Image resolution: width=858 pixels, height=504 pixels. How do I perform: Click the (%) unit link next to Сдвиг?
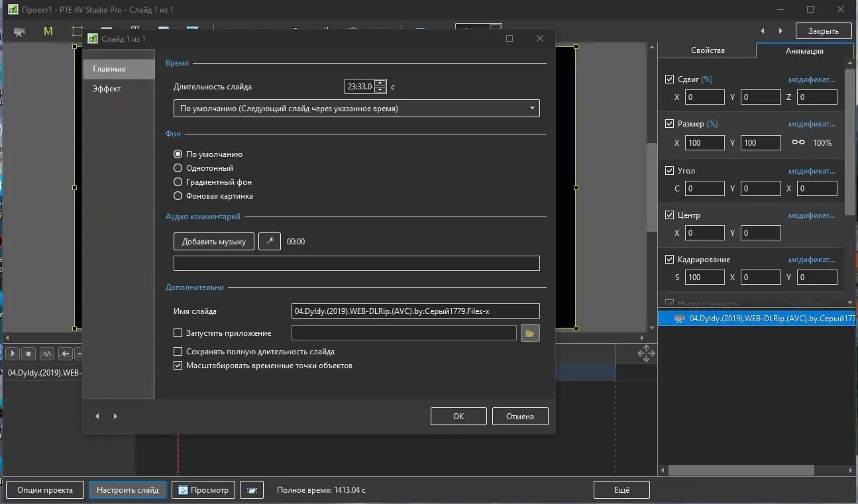(707, 79)
